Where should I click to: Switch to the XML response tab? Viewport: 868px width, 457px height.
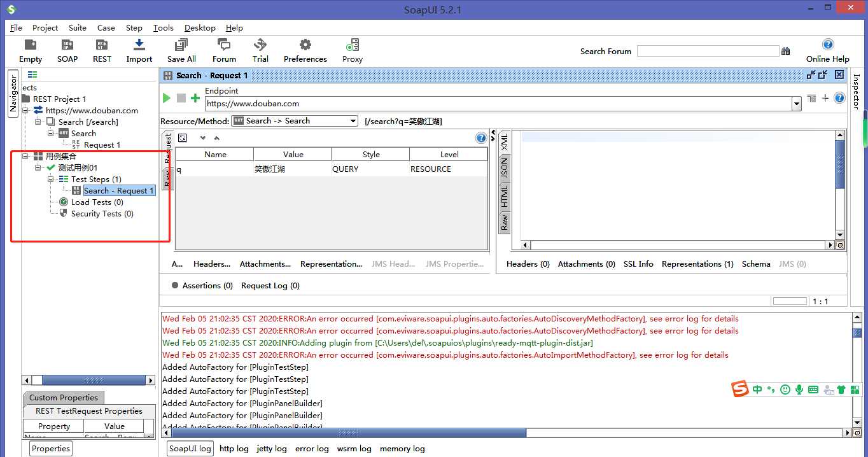[x=505, y=142]
